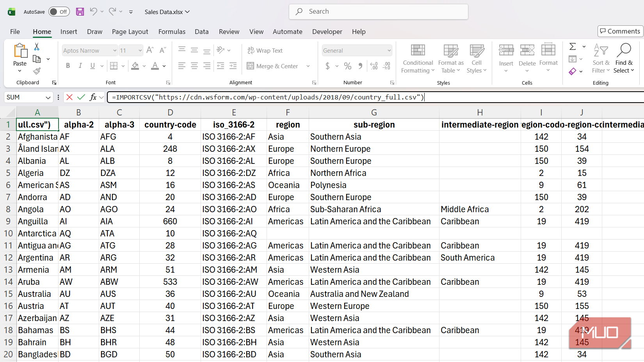The width and height of the screenshot is (644, 362).
Task: Apply Borders icon in Font group
Action: (114, 66)
